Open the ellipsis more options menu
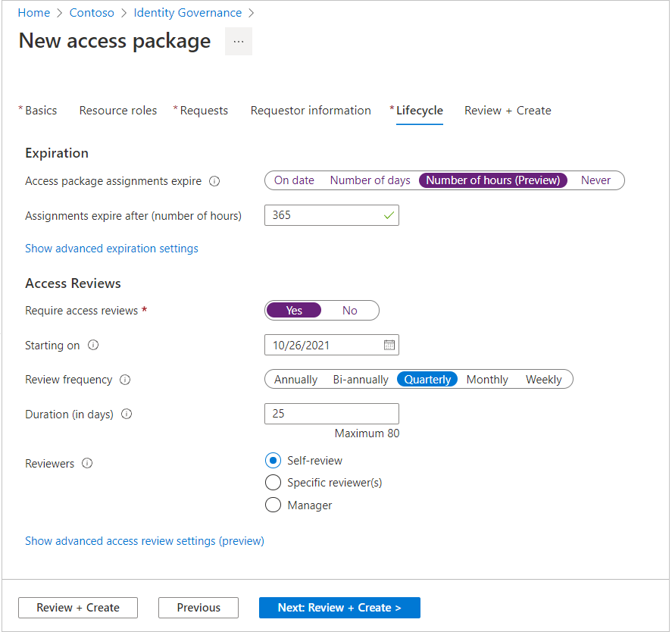672x632 pixels. [x=239, y=42]
